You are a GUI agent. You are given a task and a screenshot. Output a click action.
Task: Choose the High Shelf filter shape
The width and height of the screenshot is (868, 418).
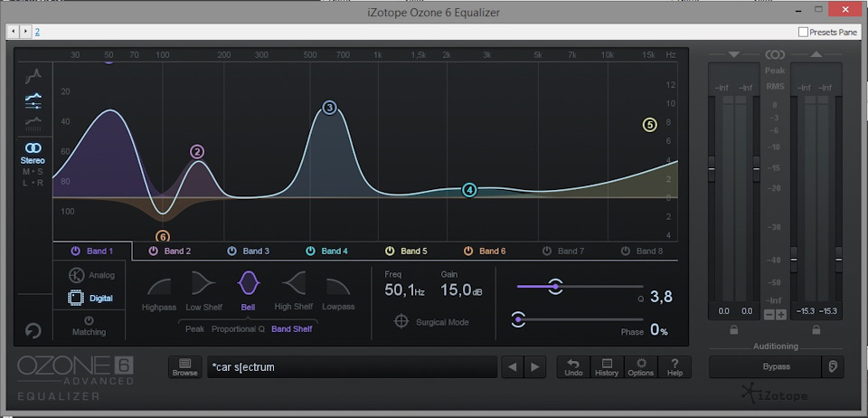(293, 287)
